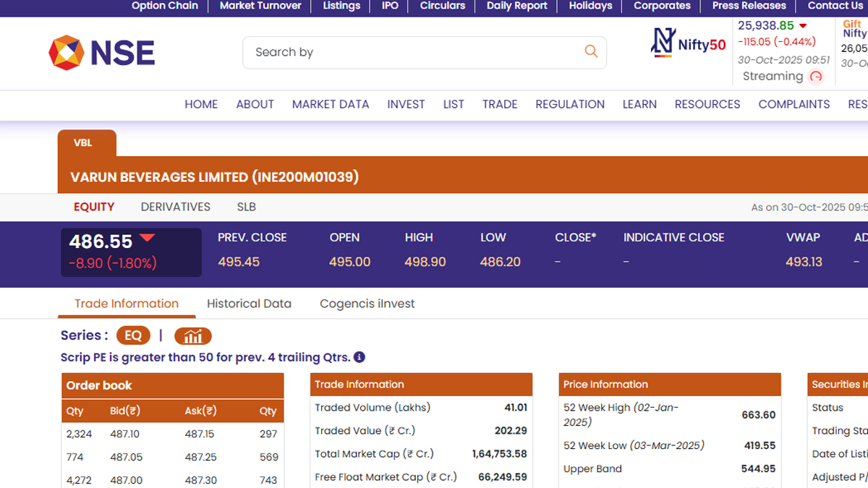Click the red price down arrow
Viewport: 868px width, 488px height.
(147, 238)
